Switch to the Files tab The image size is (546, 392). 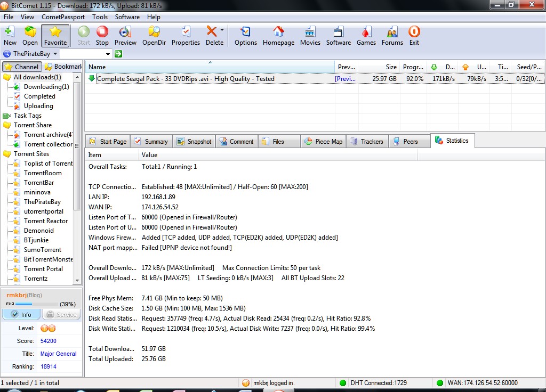click(279, 142)
